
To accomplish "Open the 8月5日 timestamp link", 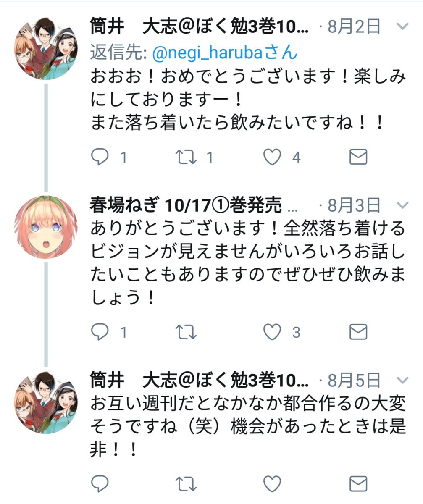I will pyautogui.click(x=355, y=381).
